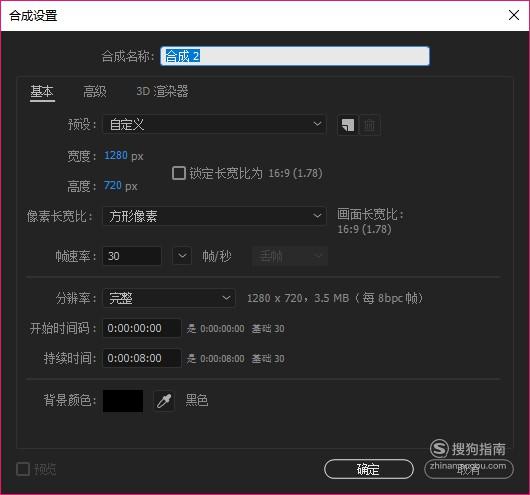This screenshot has height=495, width=530.
Task: Click the 合成名称 text field
Action: coord(295,56)
